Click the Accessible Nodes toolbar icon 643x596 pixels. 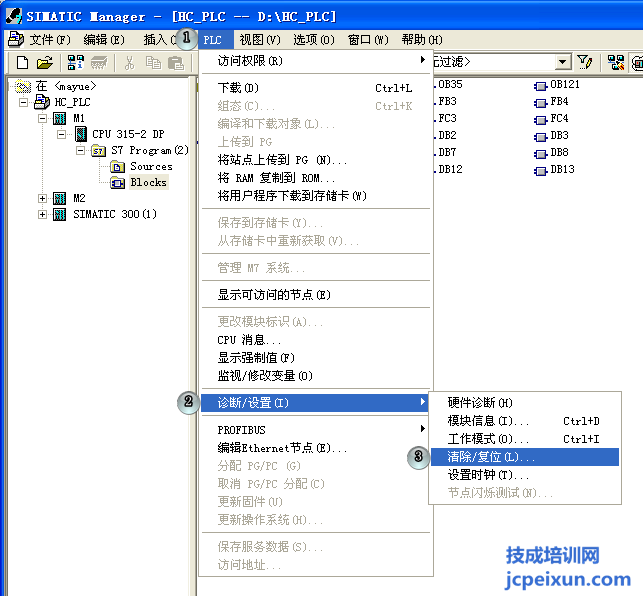pos(75,62)
